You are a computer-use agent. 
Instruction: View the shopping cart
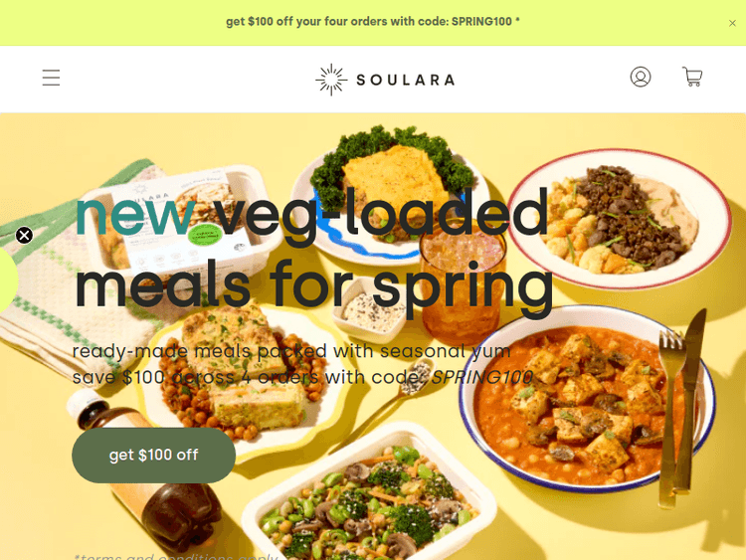(692, 77)
